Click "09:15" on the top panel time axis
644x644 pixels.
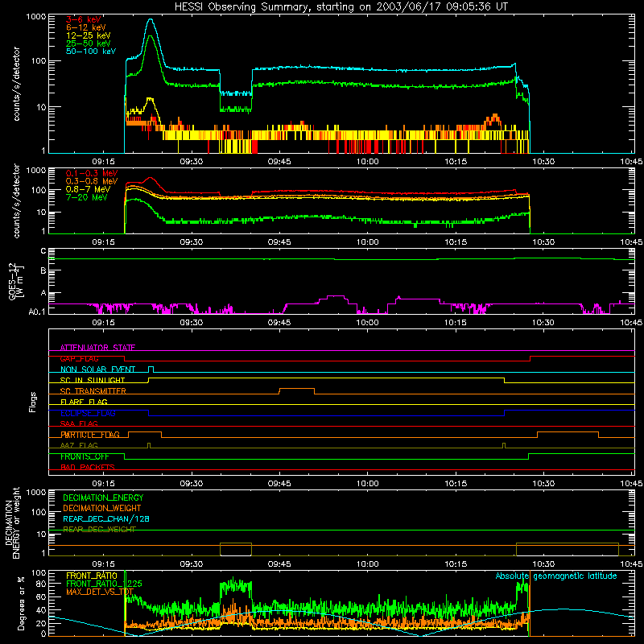[x=103, y=162]
